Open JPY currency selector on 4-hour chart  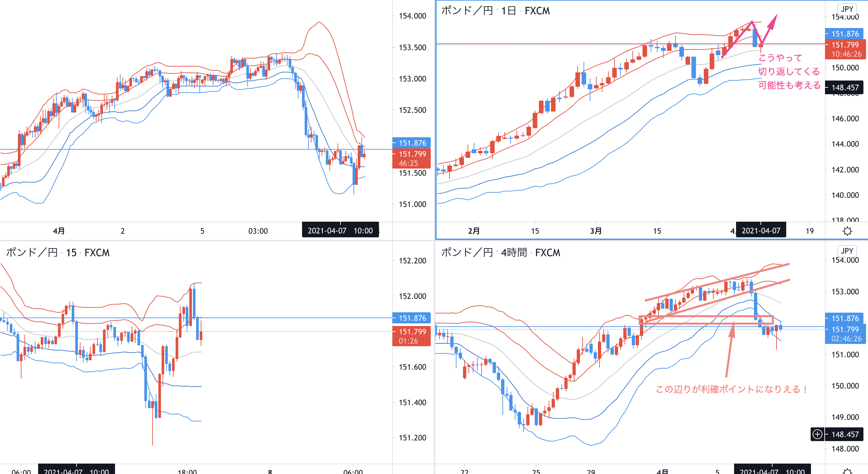[846, 251]
